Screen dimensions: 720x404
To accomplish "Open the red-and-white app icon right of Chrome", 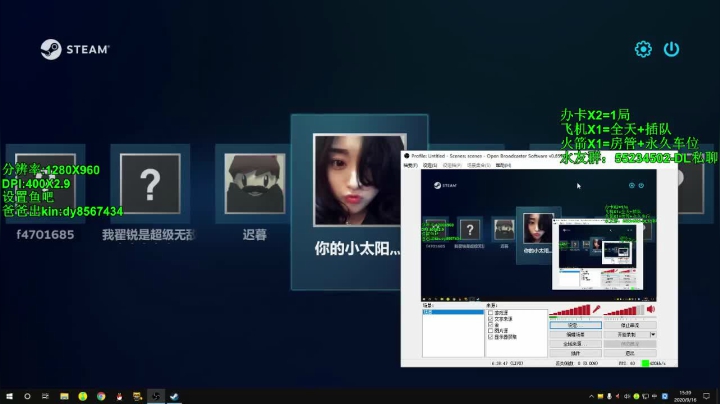I will pos(119,396).
